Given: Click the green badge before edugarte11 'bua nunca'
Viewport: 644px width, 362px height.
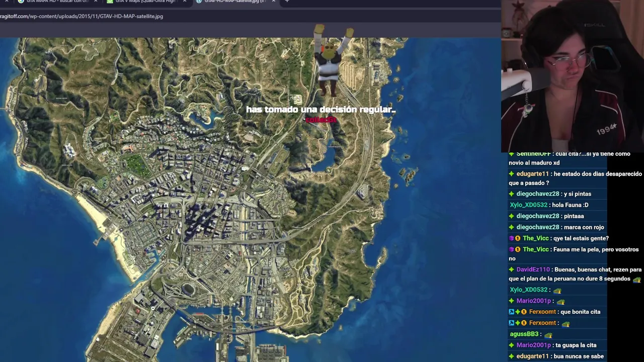Looking at the screenshot, I should 512,356.
